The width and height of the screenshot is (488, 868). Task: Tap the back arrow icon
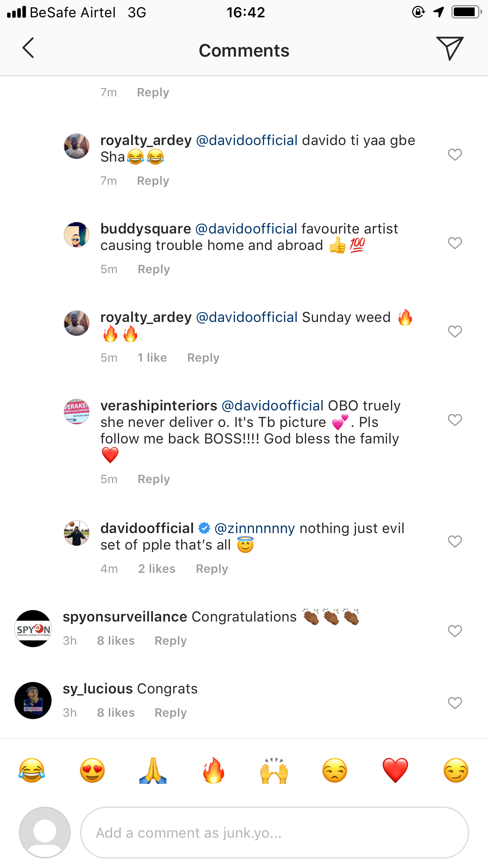[x=28, y=48]
